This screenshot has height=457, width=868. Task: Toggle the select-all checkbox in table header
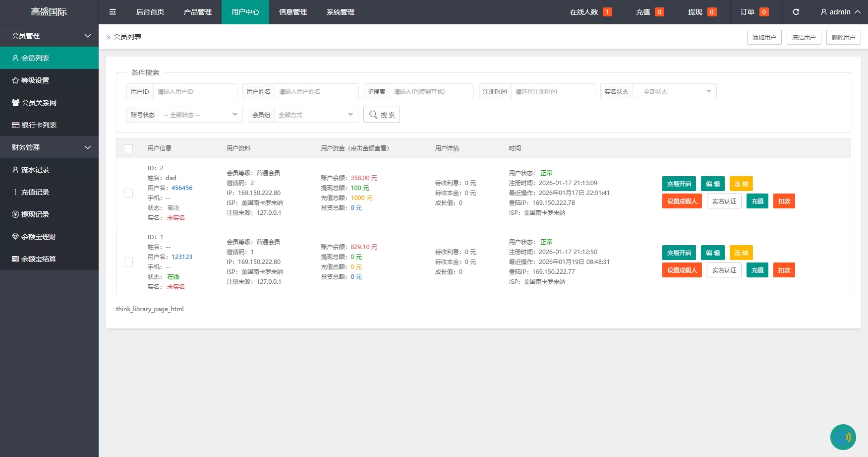(x=128, y=148)
